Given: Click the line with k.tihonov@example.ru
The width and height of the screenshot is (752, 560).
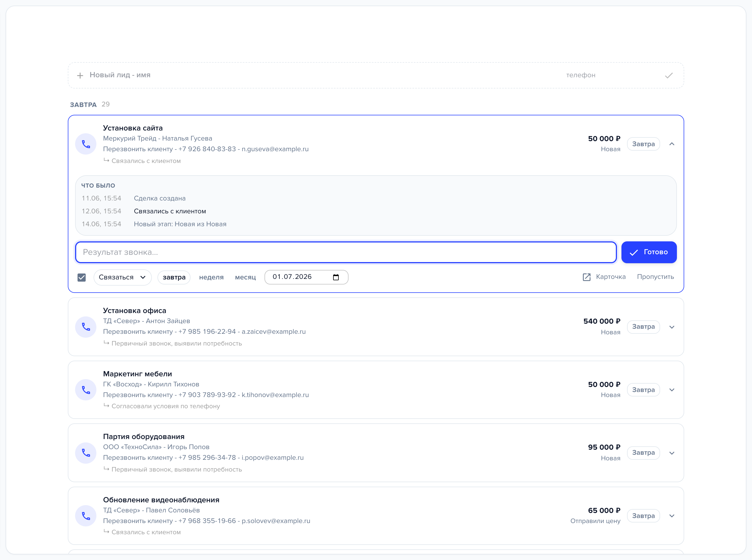Looking at the screenshot, I should [206, 395].
